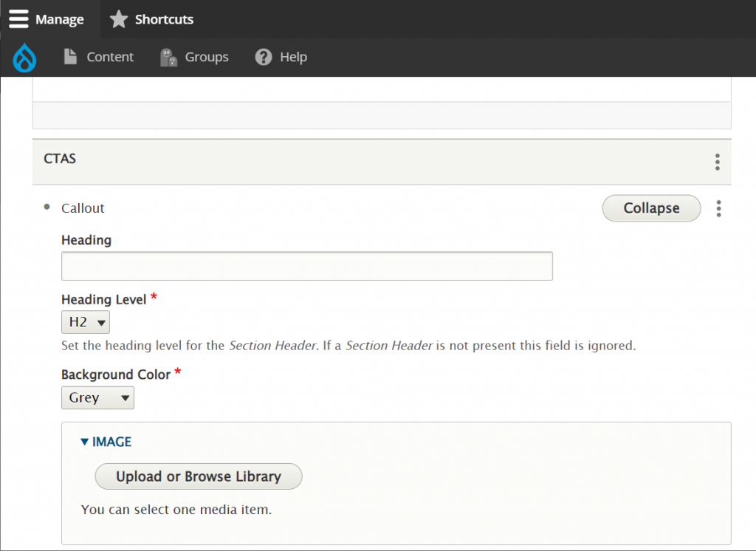Open the Groups menu item

[x=207, y=57]
